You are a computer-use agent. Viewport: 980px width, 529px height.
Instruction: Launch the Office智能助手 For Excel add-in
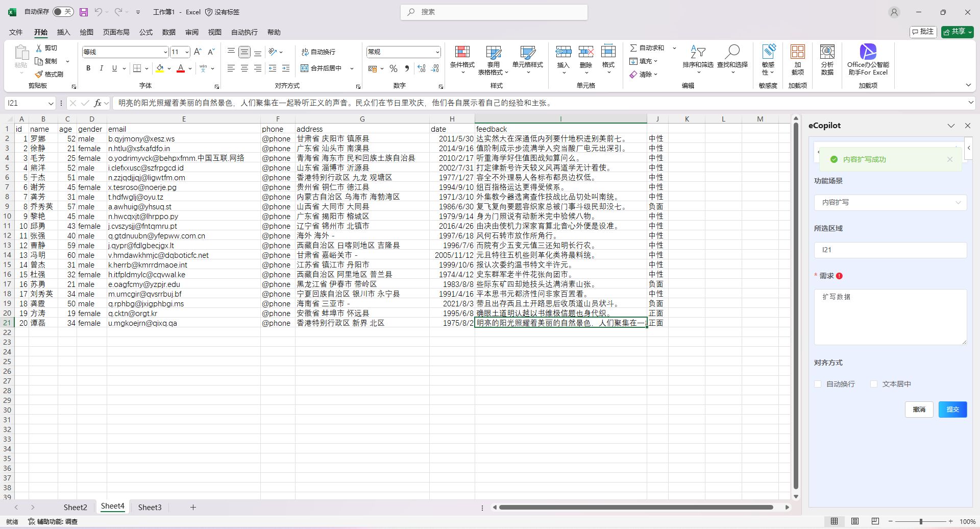[868, 52]
